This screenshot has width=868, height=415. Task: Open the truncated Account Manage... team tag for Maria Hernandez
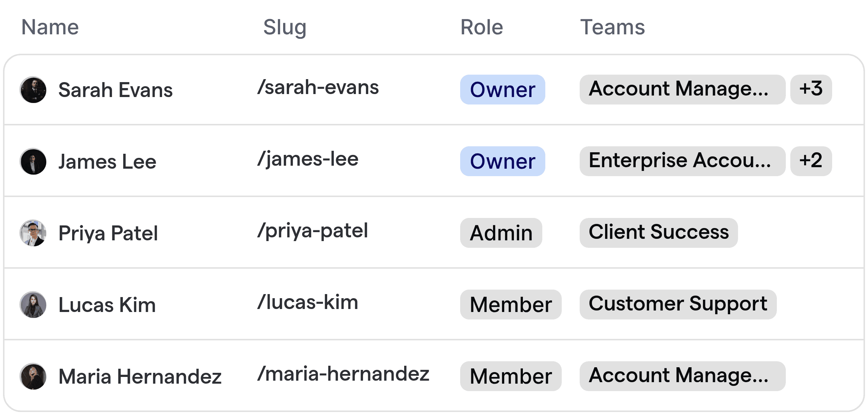(x=682, y=376)
